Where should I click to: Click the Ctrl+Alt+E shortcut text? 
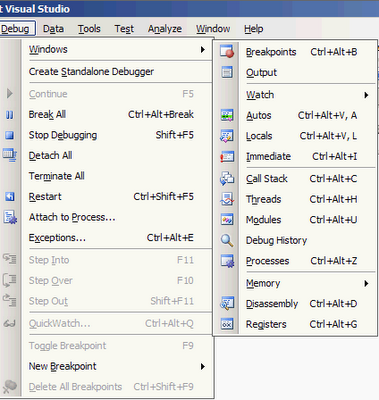coord(170,238)
